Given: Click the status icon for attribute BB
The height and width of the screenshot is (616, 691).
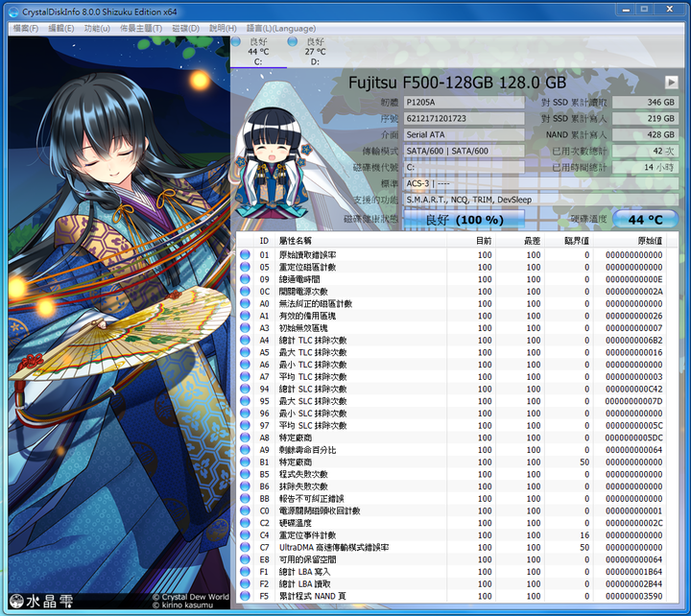Looking at the screenshot, I should 245,499.
